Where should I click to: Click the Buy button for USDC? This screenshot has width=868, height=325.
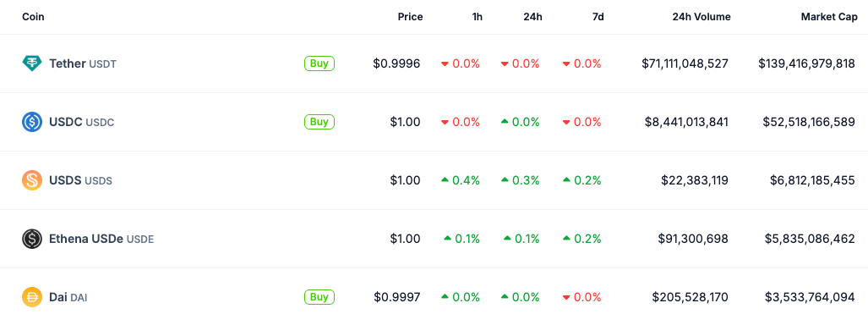pos(319,122)
